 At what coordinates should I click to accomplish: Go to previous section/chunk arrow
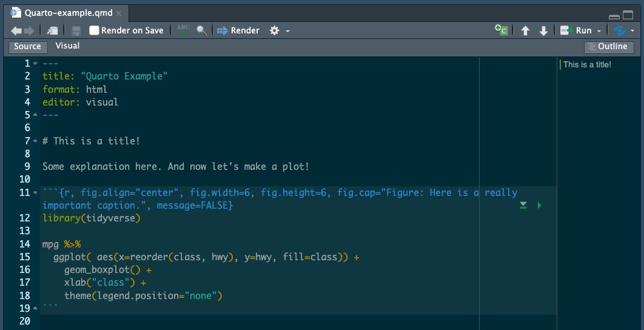(x=525, y=31)
